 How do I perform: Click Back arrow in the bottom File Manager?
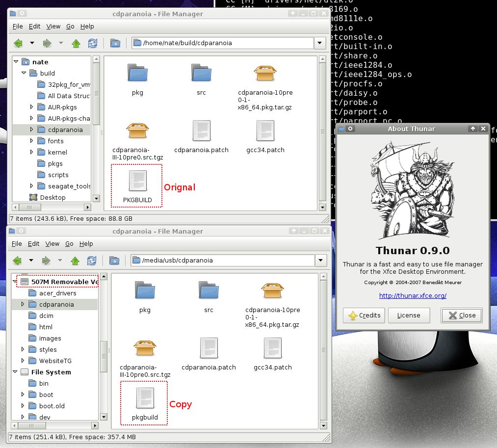pyautogui.click(x=18, y=261)
